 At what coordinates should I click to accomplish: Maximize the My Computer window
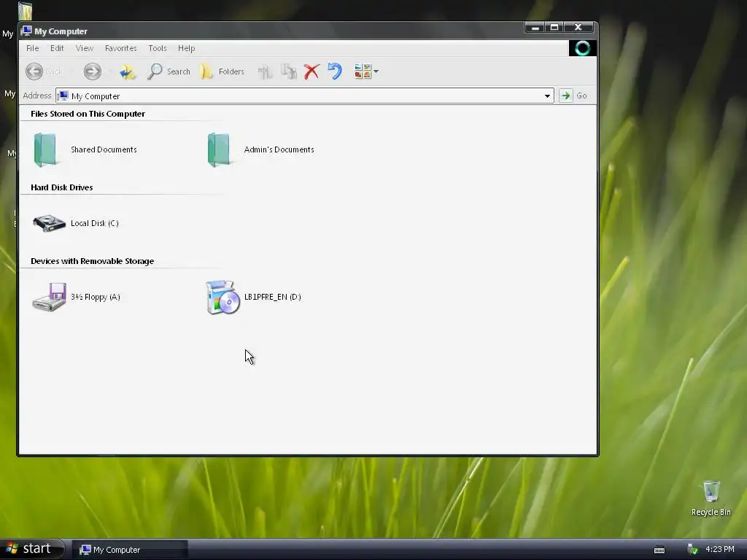[x=554, y=28]
